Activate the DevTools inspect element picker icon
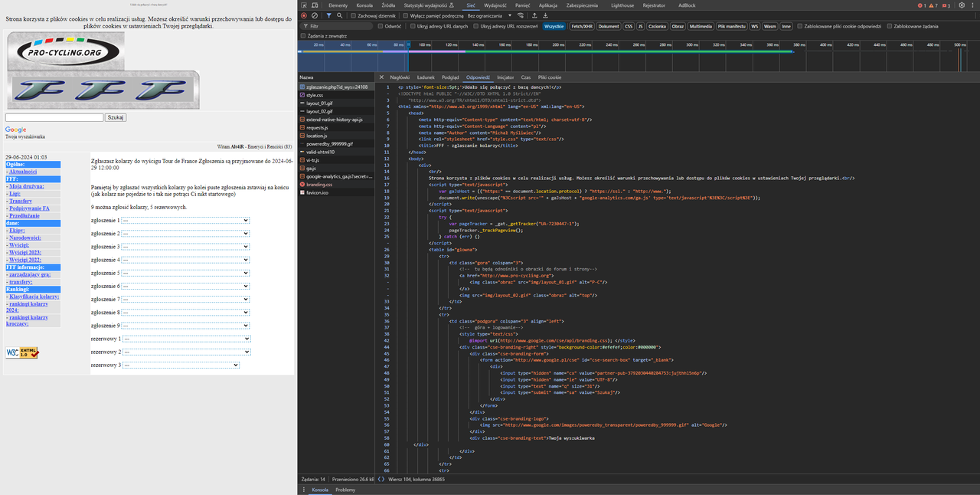The height and width of the screenshot is (495, 980). [x=304, y=5]
